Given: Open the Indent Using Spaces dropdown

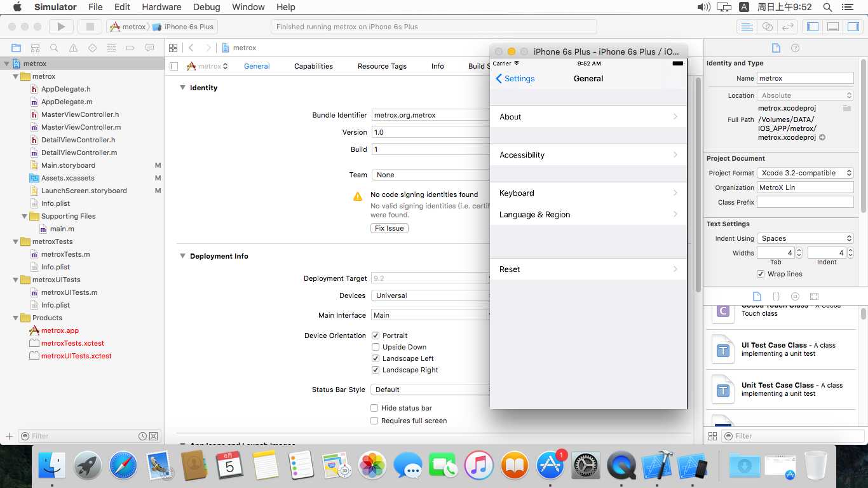Looking at the screenshot, I should coord(805,238).
